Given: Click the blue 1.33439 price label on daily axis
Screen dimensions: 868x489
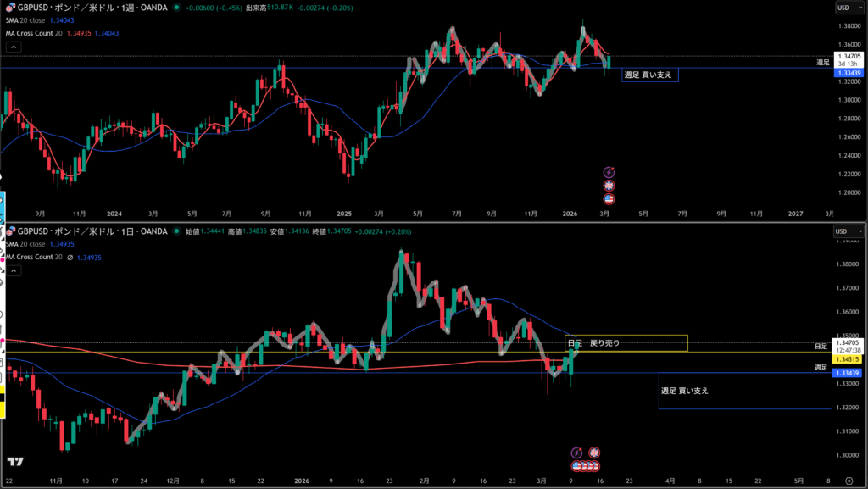Looking at the screenshot, I should 848,373.
